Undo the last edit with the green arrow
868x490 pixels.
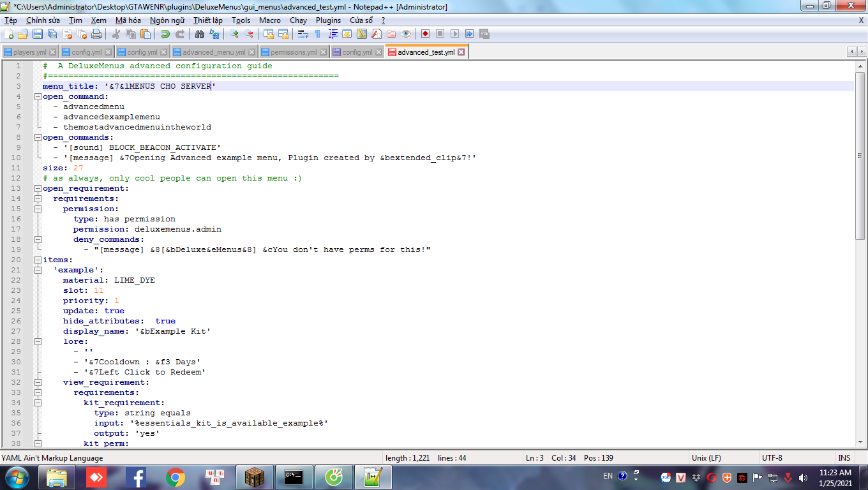coord(165,34)
